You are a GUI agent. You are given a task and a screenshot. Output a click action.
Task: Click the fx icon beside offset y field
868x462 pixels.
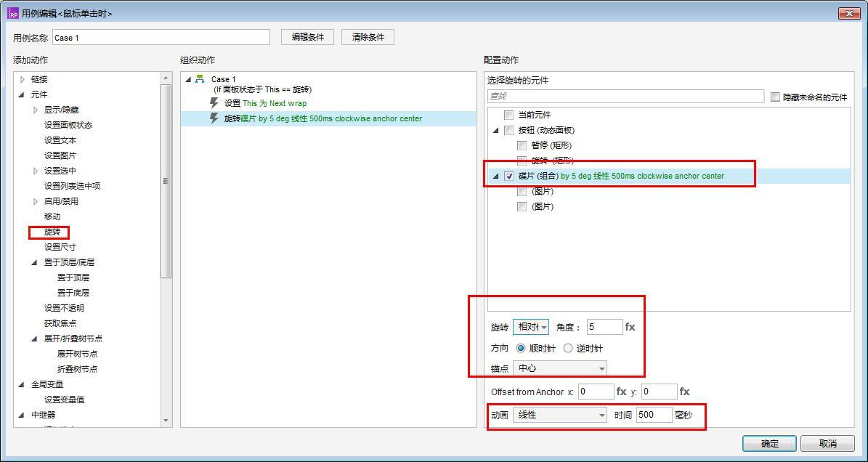685,392
